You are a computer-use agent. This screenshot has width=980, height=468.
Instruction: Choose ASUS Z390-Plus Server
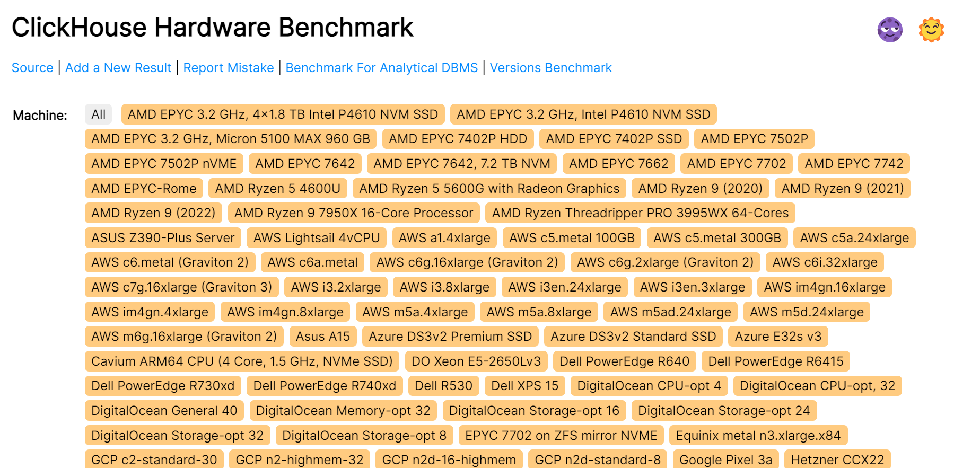(x=163, y=238)
